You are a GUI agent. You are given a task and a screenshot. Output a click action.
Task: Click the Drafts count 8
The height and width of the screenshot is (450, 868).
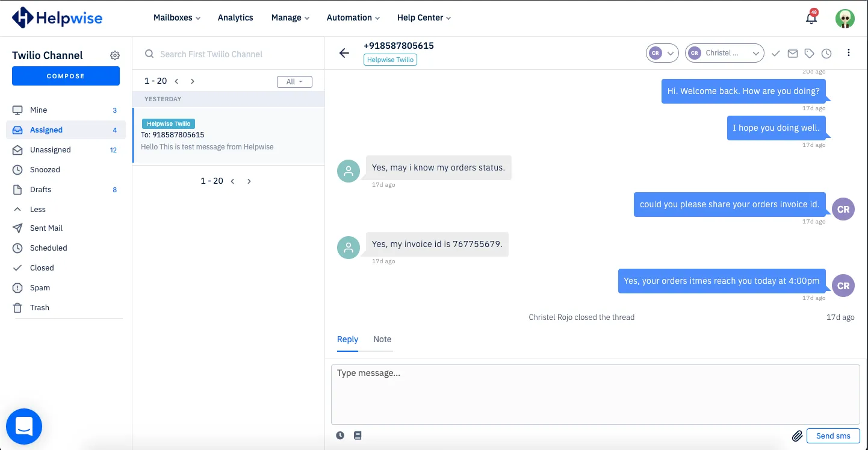pyautogui.click(x=115, y=190)
